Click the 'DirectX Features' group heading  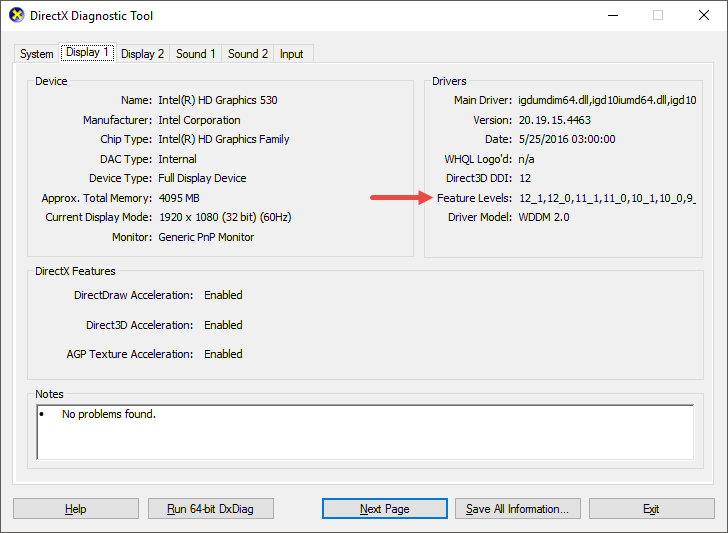(x=75, y=271)
